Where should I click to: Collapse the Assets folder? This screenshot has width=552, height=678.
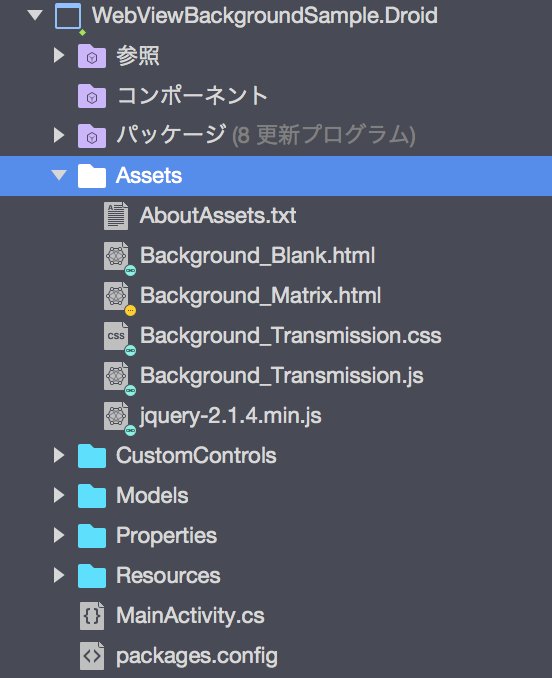coord(59,175)
